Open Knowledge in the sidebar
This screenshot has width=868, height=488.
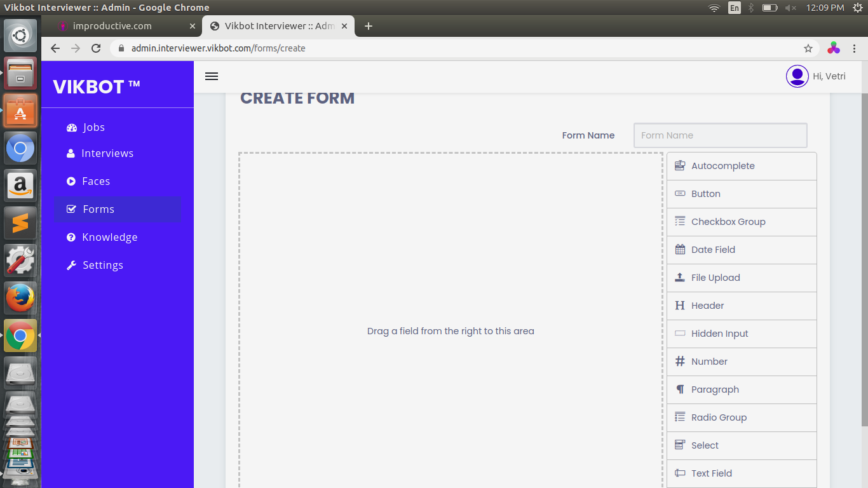118,238
